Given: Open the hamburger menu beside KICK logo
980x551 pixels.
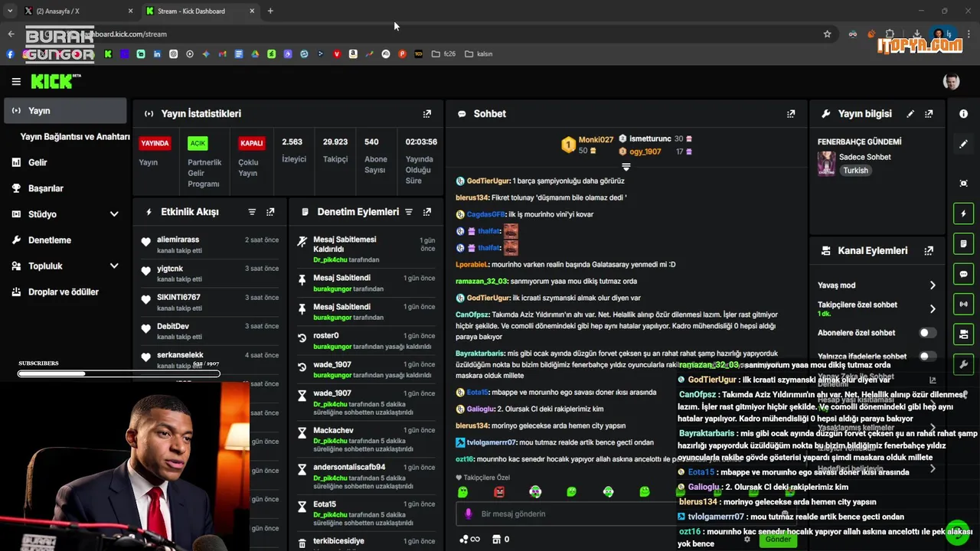Looking at the screenshot, I should (x=16, y=81).
